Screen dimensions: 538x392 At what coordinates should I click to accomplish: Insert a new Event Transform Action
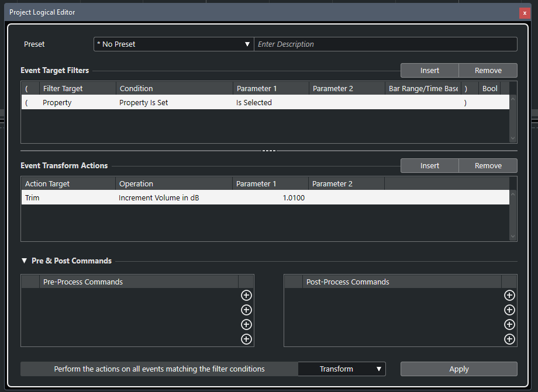click(429, 166)
